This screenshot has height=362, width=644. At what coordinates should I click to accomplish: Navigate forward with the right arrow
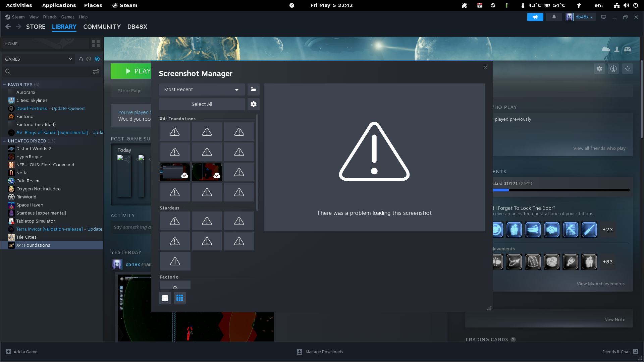pos(19,27)
